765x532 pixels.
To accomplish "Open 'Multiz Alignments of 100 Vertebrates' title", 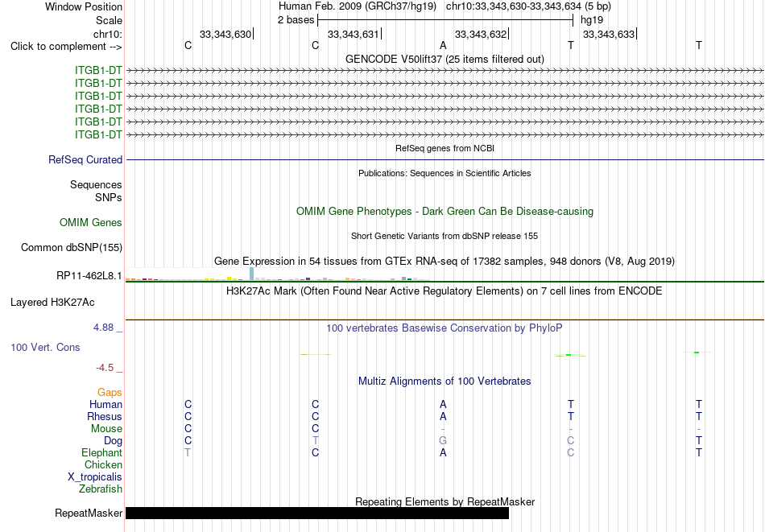I will pyautogui.click(x=445, y=381).
